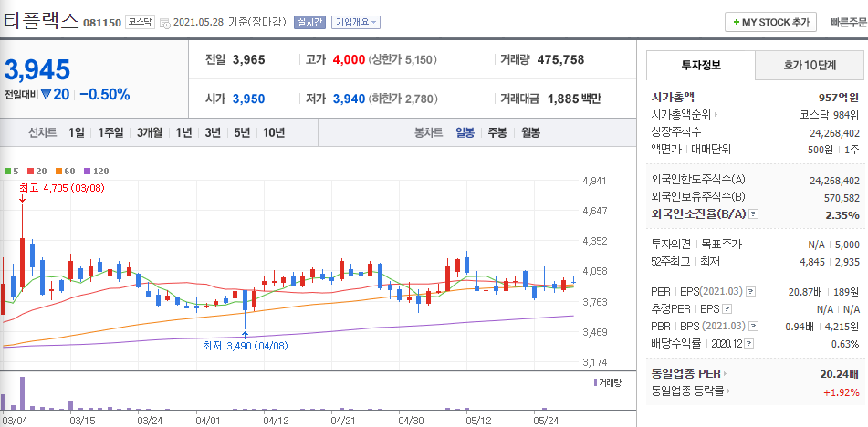868x427 pixels.
Task: Click the 실시간 badge button
Action: point(309,22)
